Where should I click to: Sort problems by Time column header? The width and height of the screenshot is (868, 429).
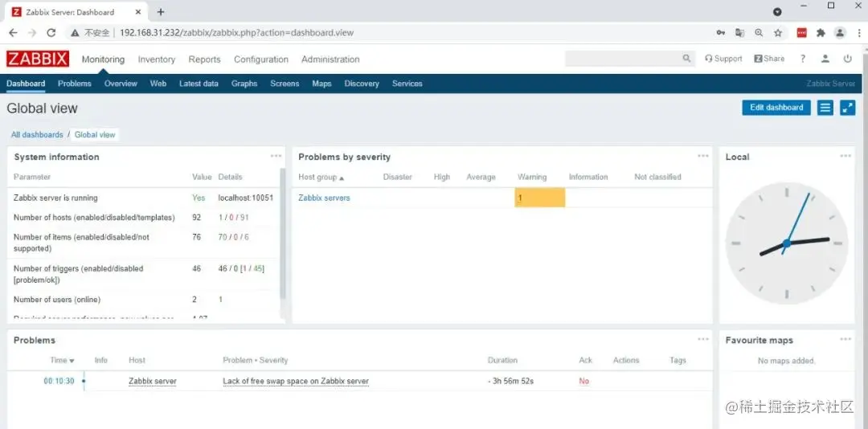[62, 360]
